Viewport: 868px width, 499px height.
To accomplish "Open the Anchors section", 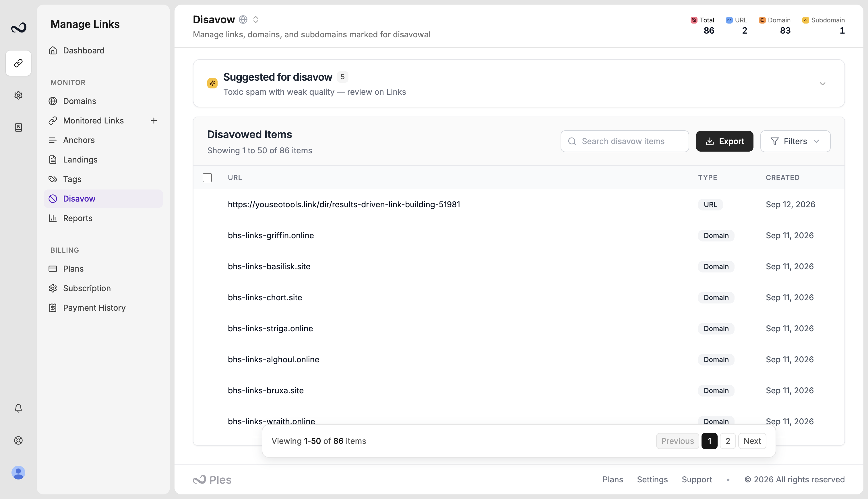I will (x=103, y=140).
